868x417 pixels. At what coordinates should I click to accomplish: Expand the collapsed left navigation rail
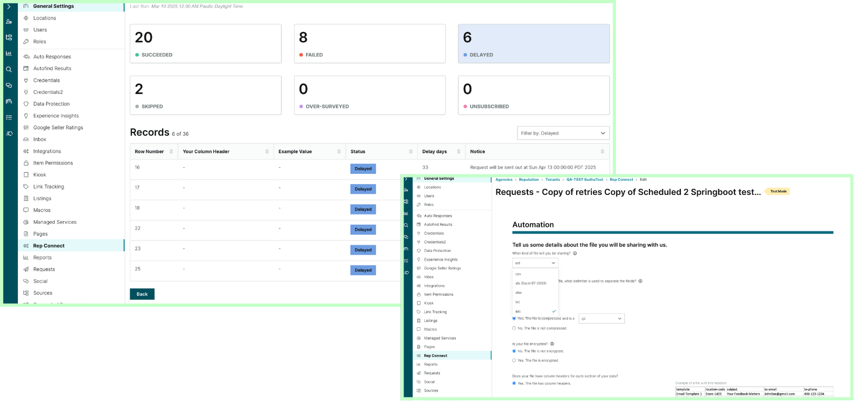9,7
